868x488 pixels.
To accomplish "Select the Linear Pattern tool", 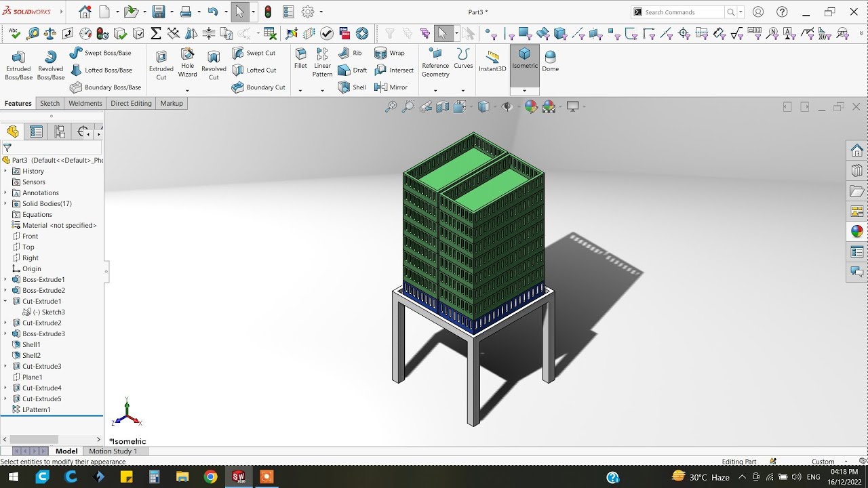I will tap(322, 63).
